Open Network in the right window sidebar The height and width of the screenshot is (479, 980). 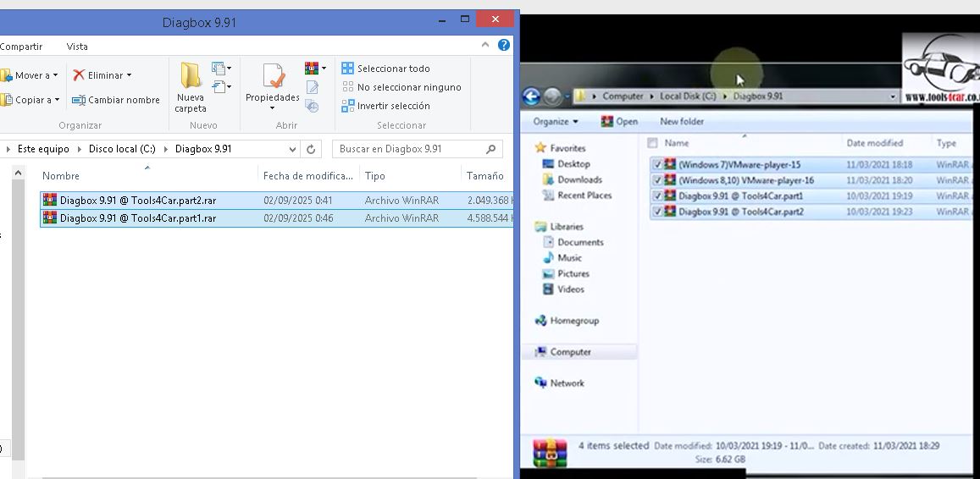pyautogui.click(x=559, y=383)
